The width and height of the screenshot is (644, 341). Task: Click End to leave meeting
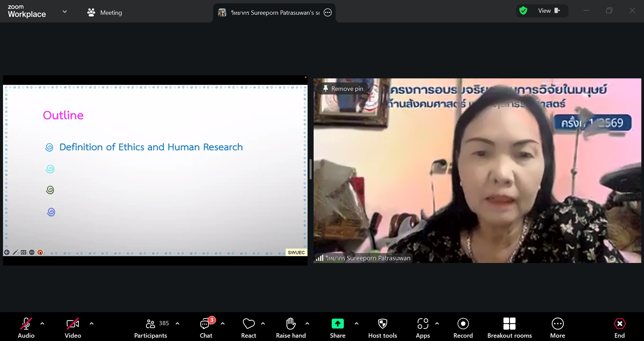(619, 328)
